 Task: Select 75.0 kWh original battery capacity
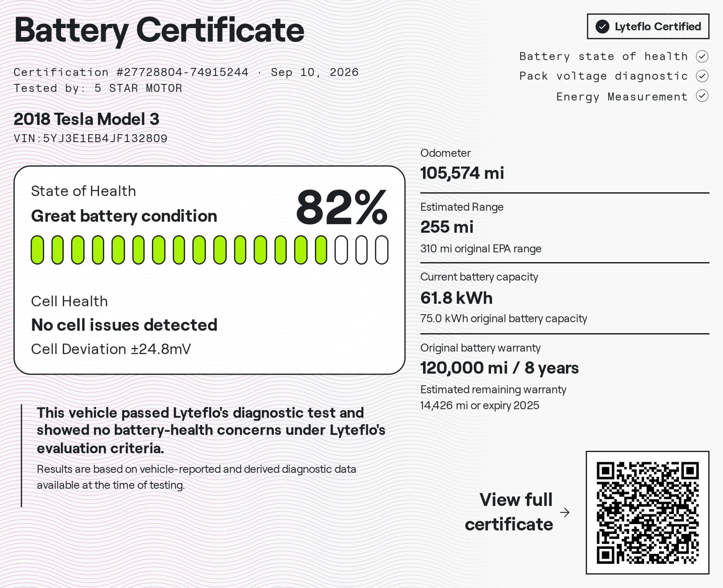503,318
